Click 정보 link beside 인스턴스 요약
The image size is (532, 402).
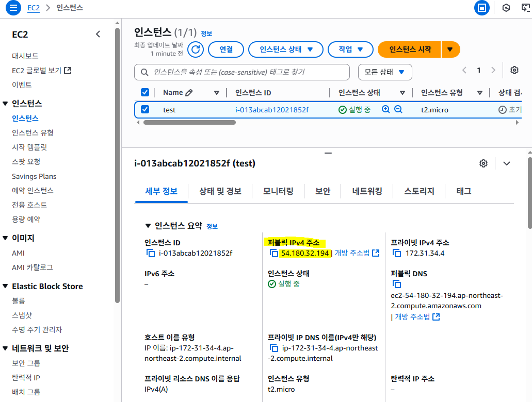(212, 226)
